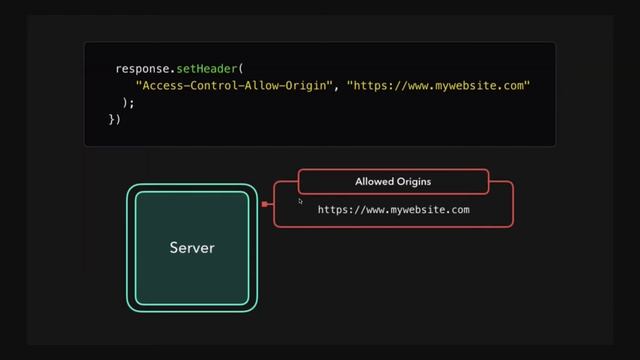Click the closing "})" code line
This screenshot has width=640, height=360.
[x=114, y=120]
